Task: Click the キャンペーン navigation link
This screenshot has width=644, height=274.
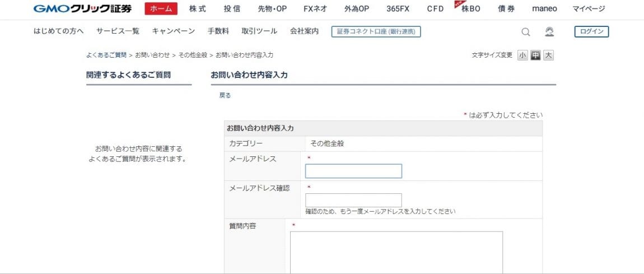Action: pyautogui.click(x=174, y=31)
